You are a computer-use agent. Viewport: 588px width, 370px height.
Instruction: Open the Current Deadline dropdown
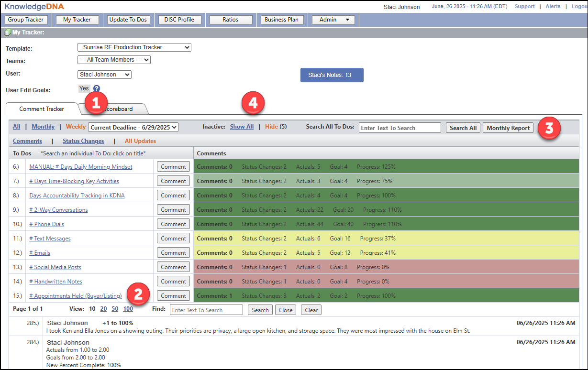click(133, 128)
